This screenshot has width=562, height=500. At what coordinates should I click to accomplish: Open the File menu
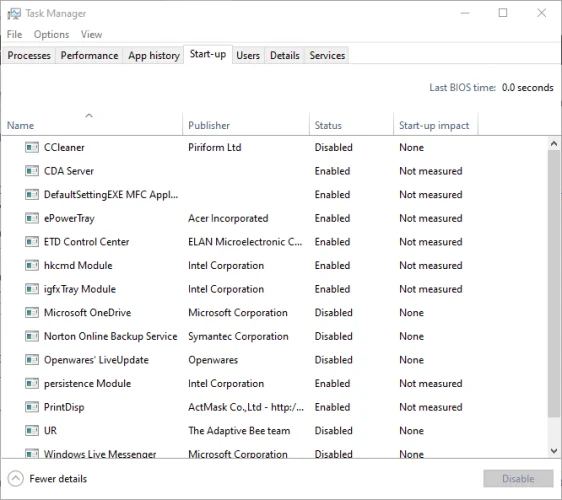14,34
